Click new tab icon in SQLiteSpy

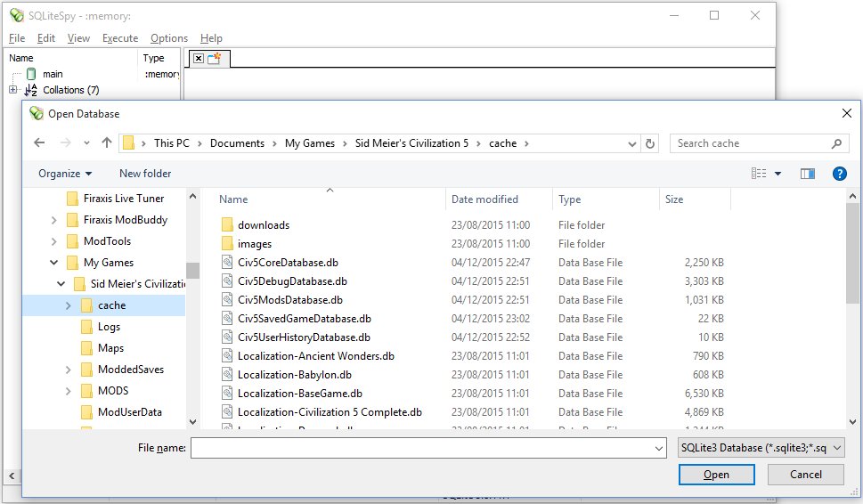214,58
